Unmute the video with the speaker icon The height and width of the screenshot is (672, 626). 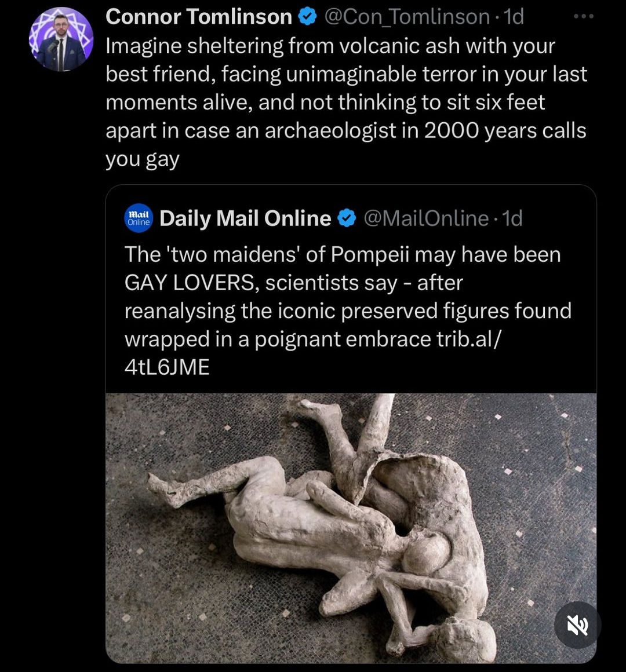577,625
